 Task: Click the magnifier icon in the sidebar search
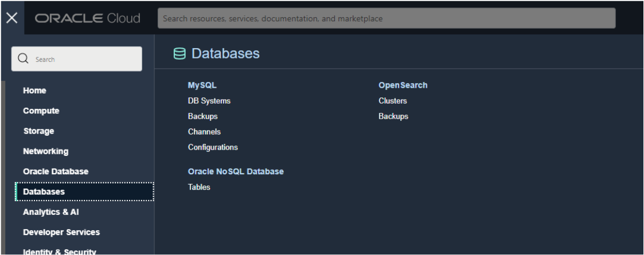pyautogui.click(x=24, y=58)
